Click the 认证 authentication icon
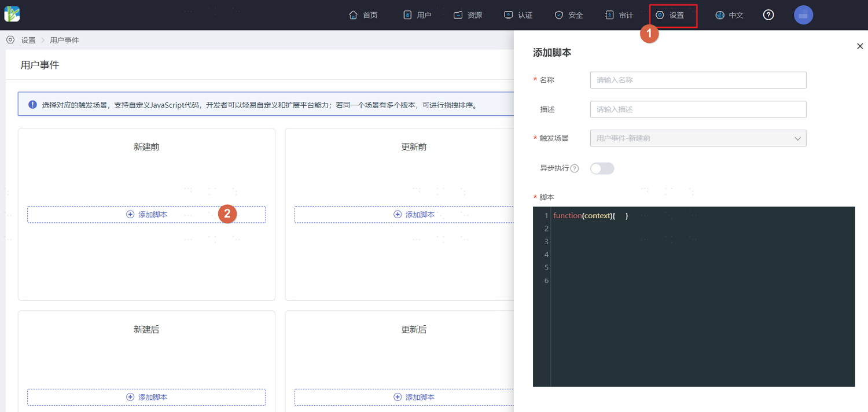 [508, 15]
